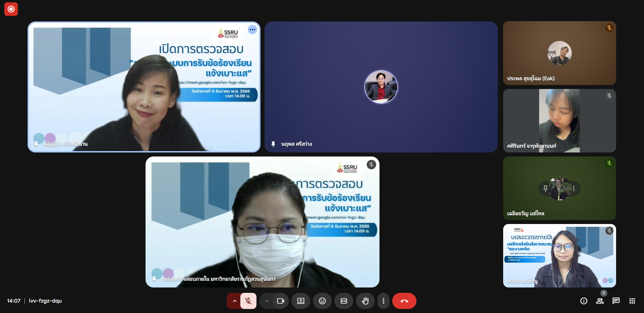The height and width of the screenshot is (313, 644).
Task: Start presenting your screen
Action: (x=301, y=301)
